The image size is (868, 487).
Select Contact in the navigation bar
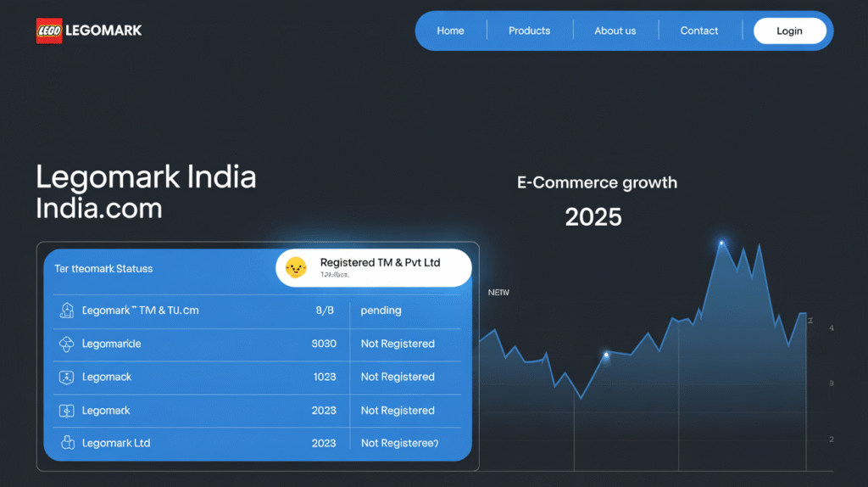699,31
